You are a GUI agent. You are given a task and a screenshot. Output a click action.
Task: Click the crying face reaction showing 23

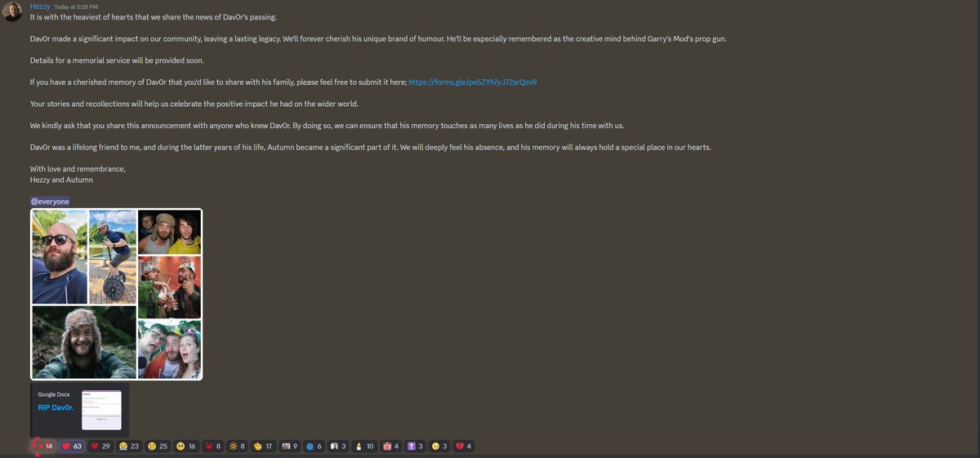click(130, 447)
